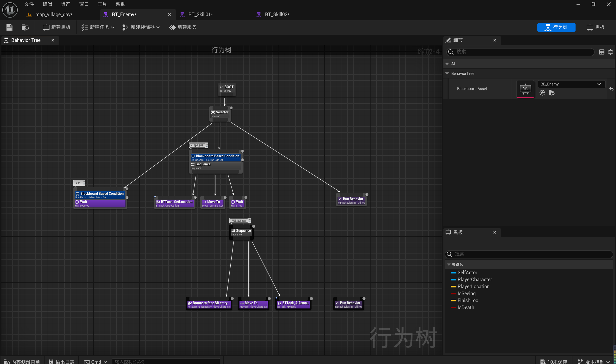Reset Blackboard Asset to default arrow
The width and height of the screenshot is (616, 364).
coord(611,89)
